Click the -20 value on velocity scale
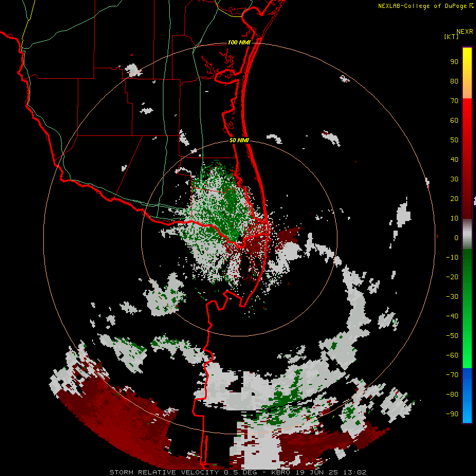This screenshot has height=476, width=476. [x=452, y=277]
